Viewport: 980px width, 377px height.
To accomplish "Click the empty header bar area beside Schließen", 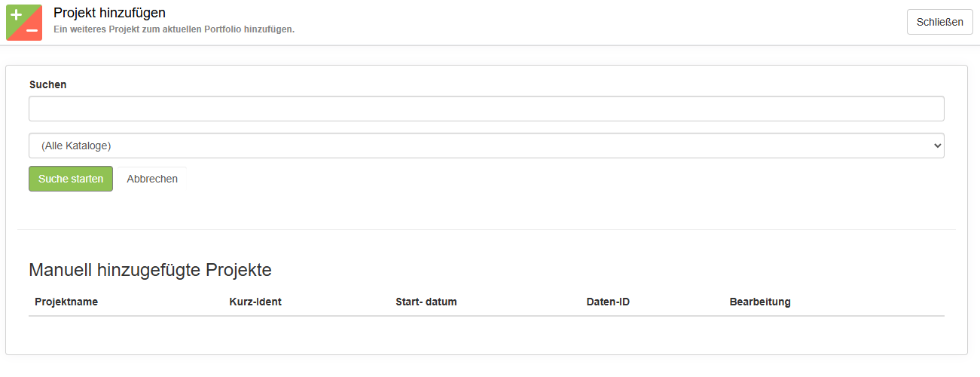I will [603, 22].
